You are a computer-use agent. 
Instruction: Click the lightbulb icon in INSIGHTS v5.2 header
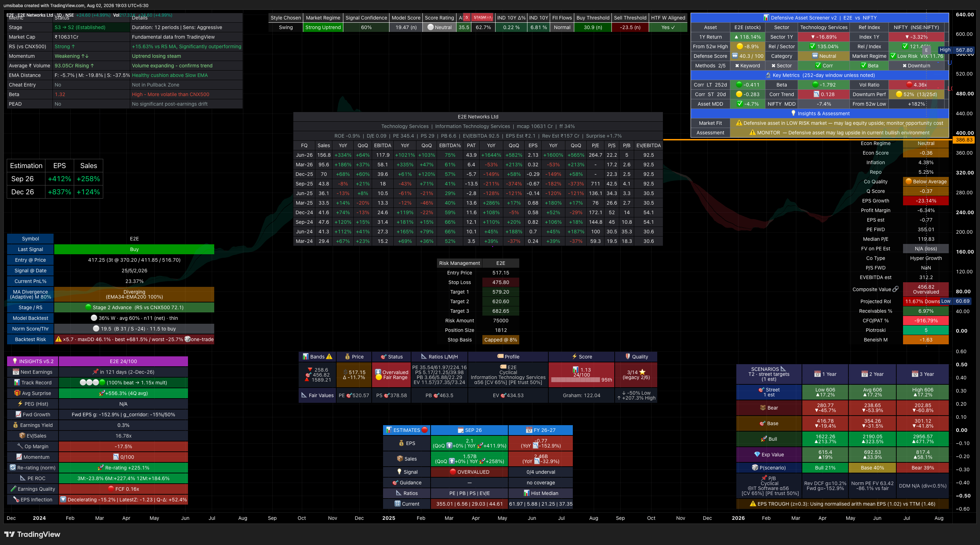click(x=15, y=361)
